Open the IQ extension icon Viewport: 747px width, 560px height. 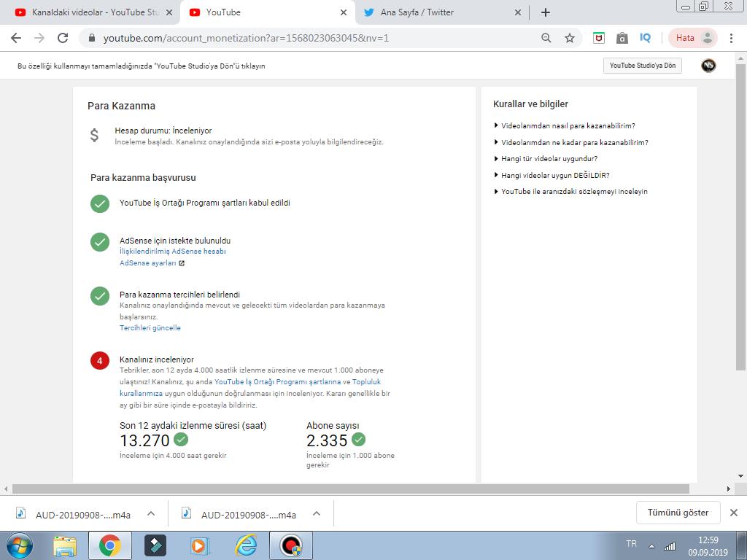pyautogui.click(x=645, y=38)
